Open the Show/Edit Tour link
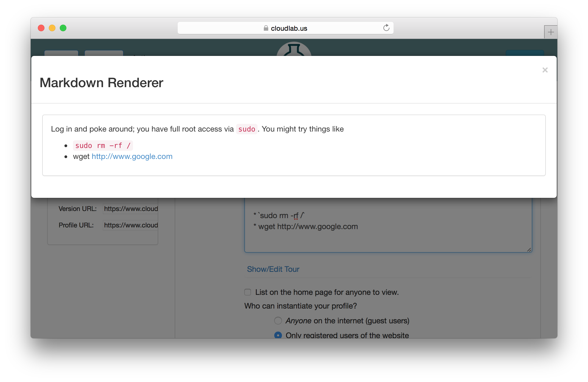 (x=273, y=269)
